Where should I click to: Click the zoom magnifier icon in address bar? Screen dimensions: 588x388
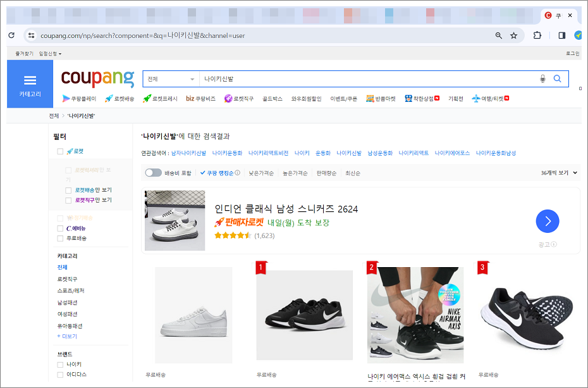[498, 35]
